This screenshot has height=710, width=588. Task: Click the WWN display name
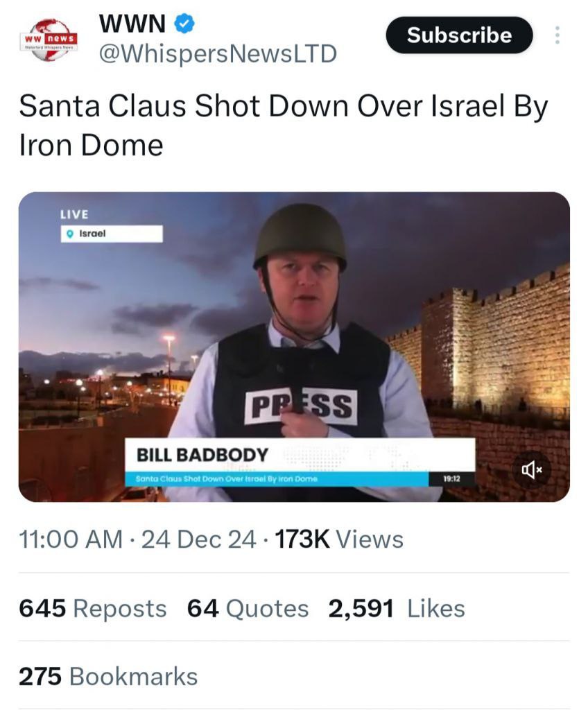click(132, 24)
